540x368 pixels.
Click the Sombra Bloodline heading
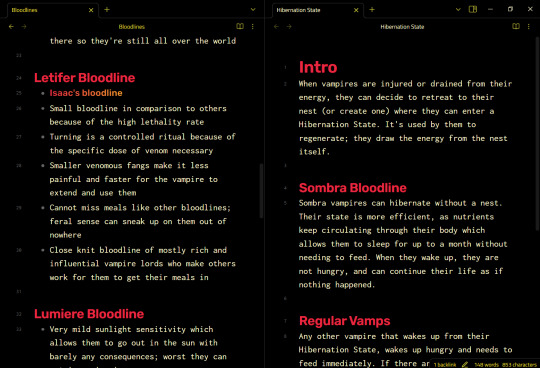353,188
